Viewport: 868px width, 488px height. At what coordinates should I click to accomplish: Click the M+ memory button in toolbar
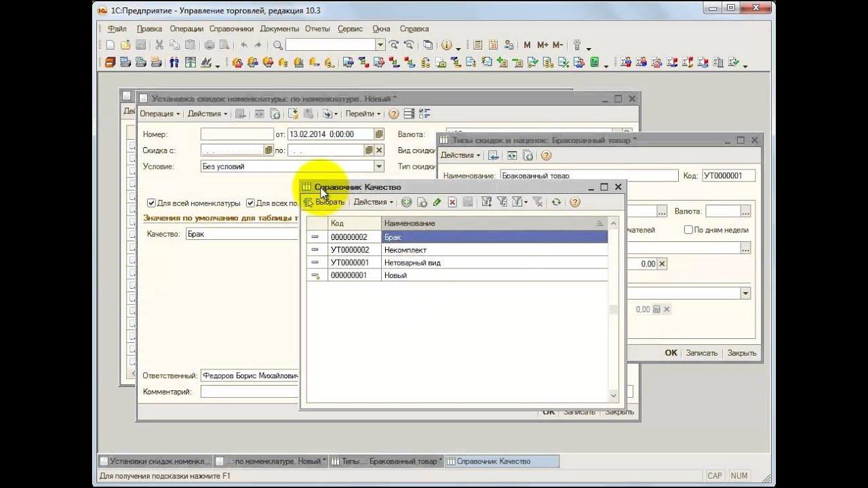542,45
